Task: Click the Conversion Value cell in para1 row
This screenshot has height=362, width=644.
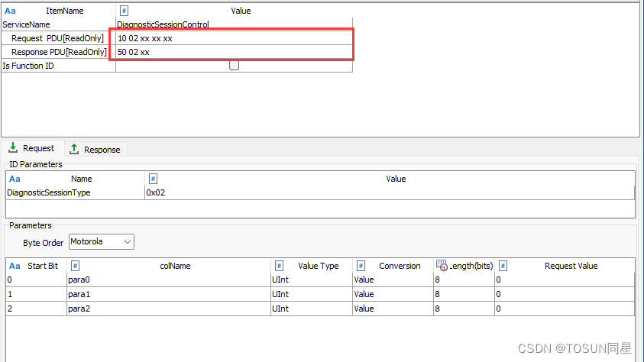Action: pyautogui.click(x=393, y=294)
